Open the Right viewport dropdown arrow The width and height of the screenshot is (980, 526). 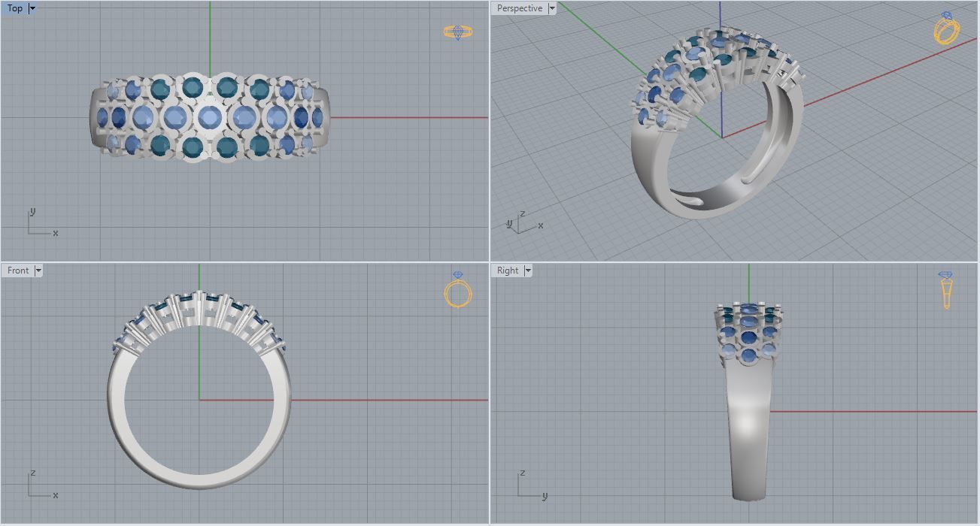pos(528,271)
